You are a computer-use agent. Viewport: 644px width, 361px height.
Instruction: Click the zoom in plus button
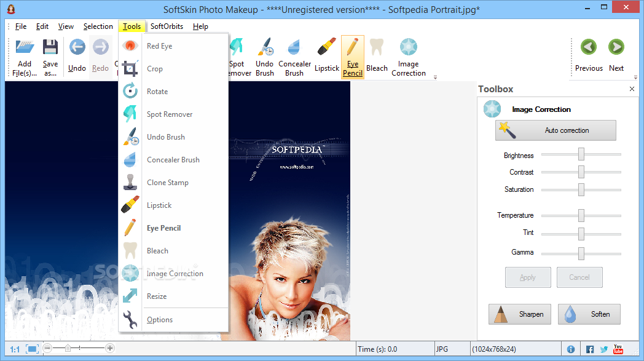[x=109, y=348]
